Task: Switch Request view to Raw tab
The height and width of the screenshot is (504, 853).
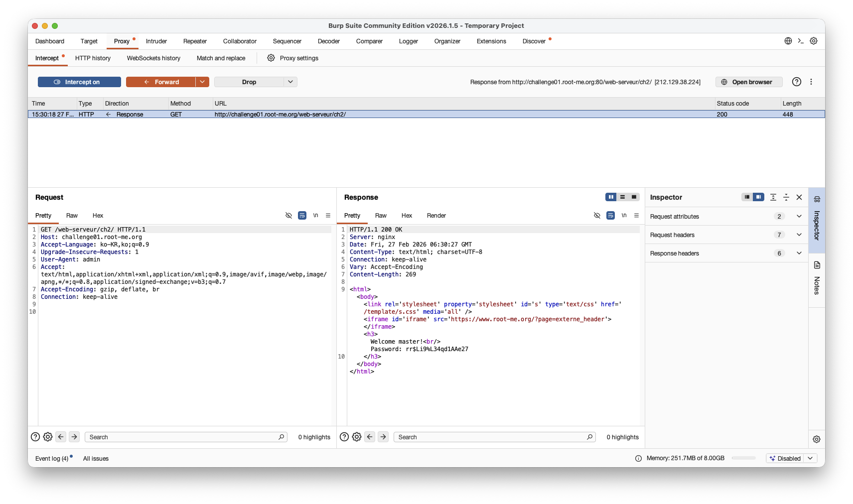Action: [x=72, y=215]
